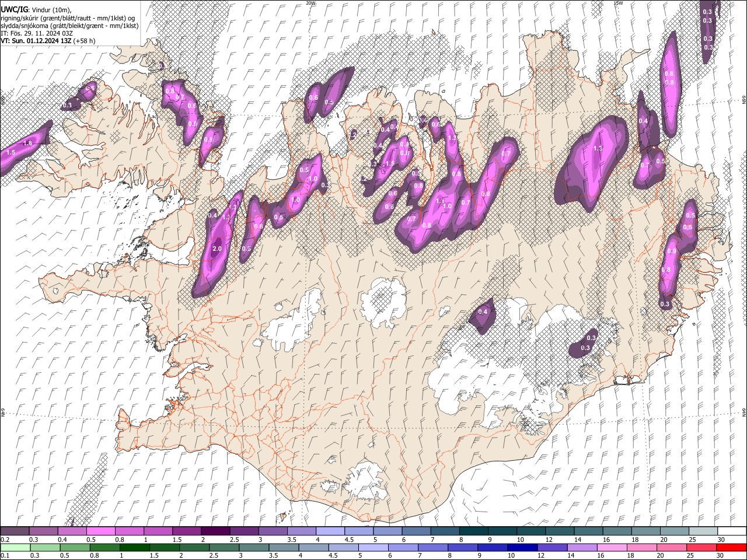Click the bright magenta-pink 0.5 swatch in top legend row
The image size is (747, 560).
pos(101,531)
